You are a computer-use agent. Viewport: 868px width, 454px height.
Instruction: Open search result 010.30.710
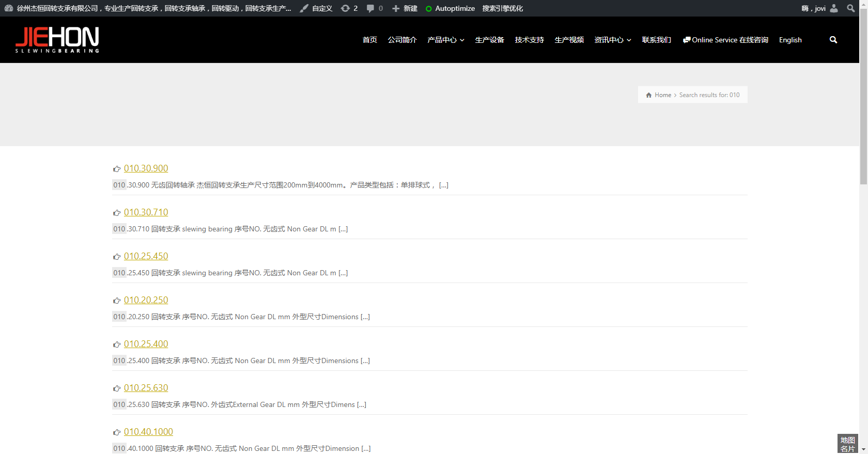146,212
